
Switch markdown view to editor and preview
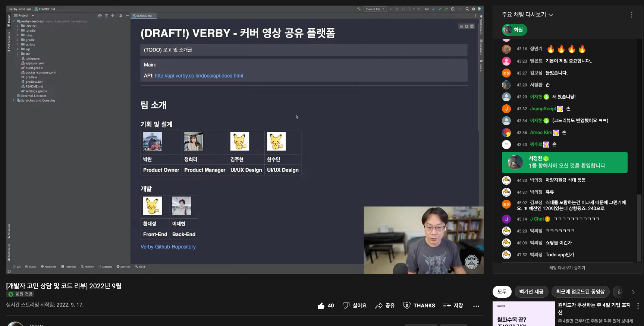click(x=466, y=26)
